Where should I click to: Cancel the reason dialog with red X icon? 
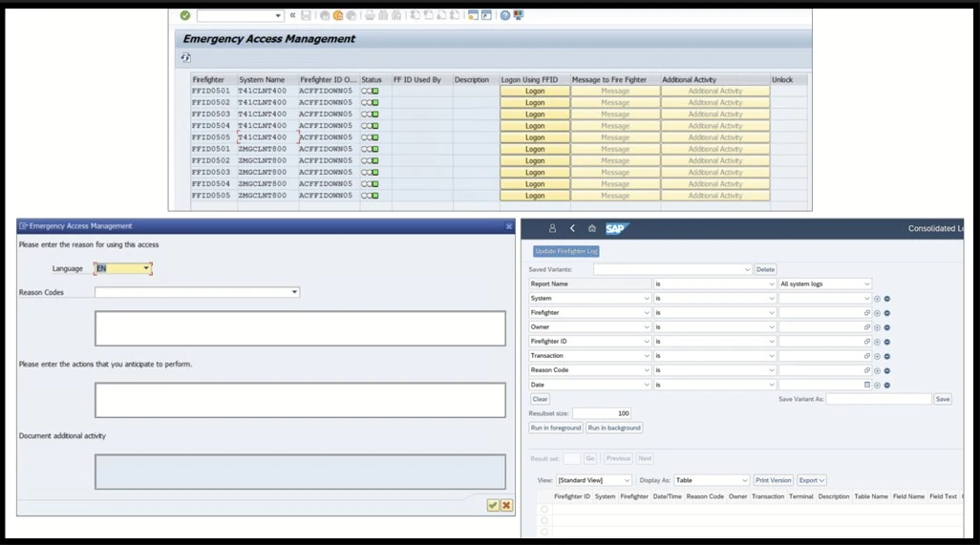[x=506, y=505]
